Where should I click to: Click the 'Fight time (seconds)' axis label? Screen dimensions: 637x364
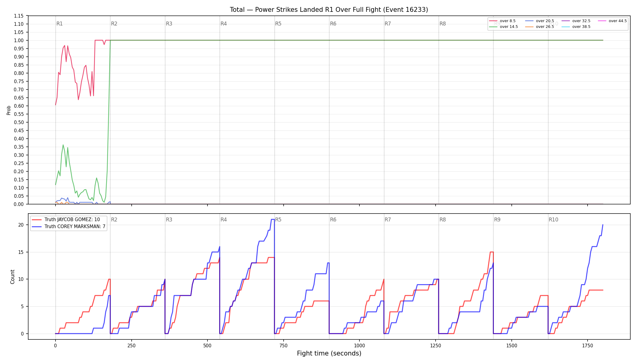click(x=329, y=353)
